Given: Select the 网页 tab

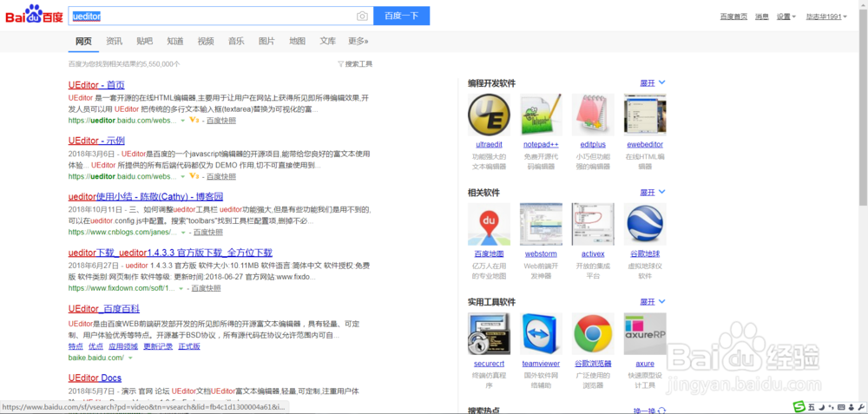Looking at the screenshot, I should 83,41.
